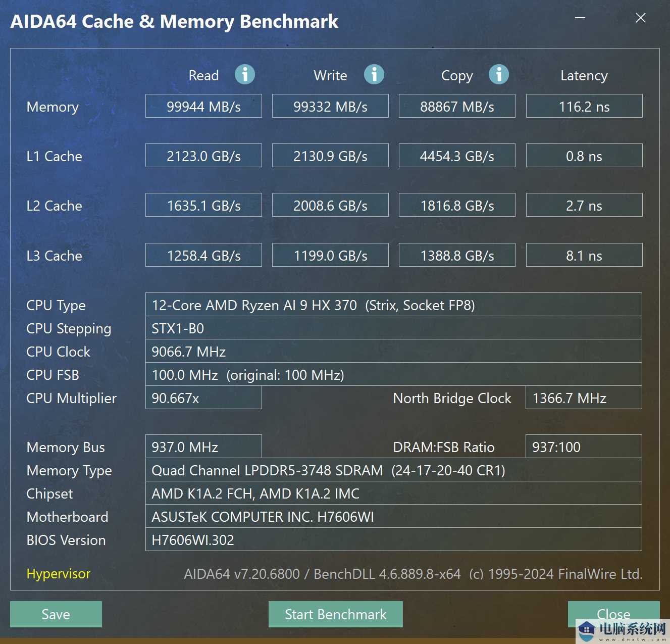Click the Memory row label
This screenshot has height=644, width=670.
pos(53,107)
